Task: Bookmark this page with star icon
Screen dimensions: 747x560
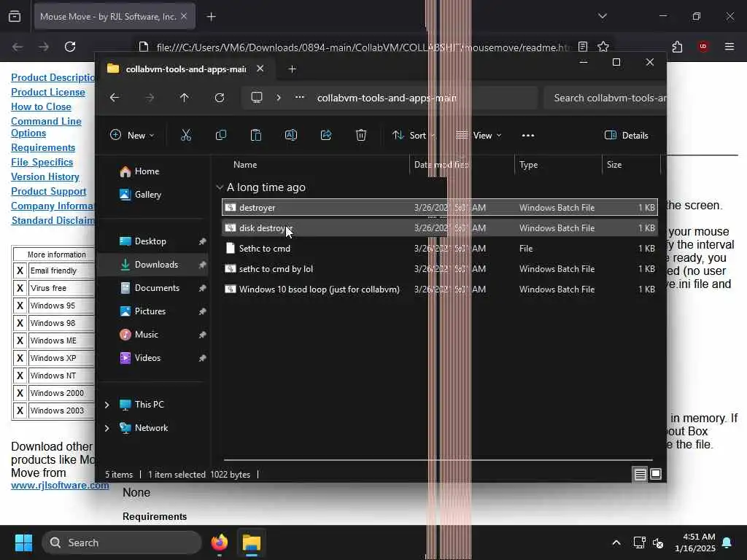Action: [603, 47]
